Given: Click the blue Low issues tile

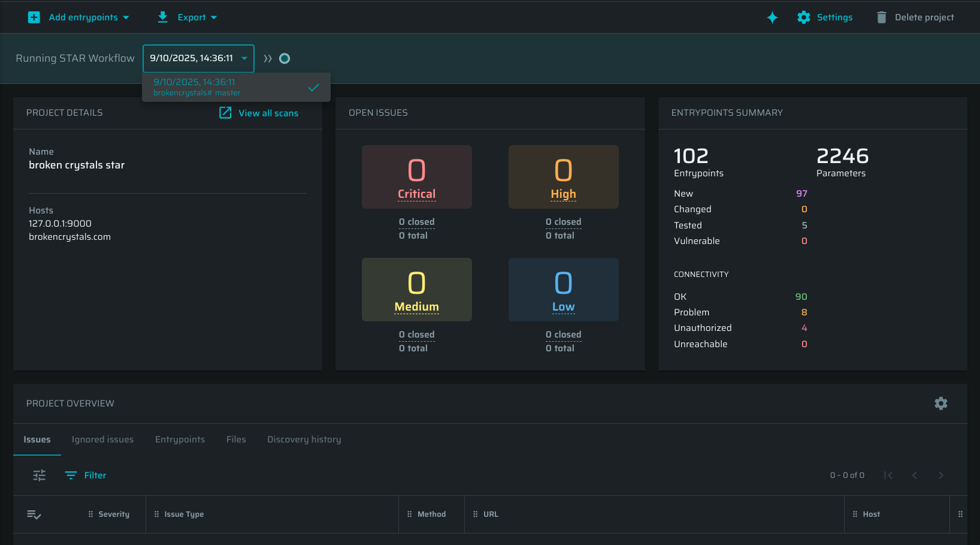Looking at the screenshot, I should (563, 290).
